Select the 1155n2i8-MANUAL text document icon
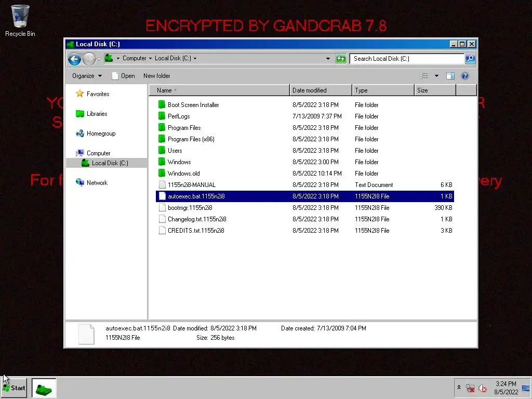The image size is (532, 399). (x=162, y=184)
